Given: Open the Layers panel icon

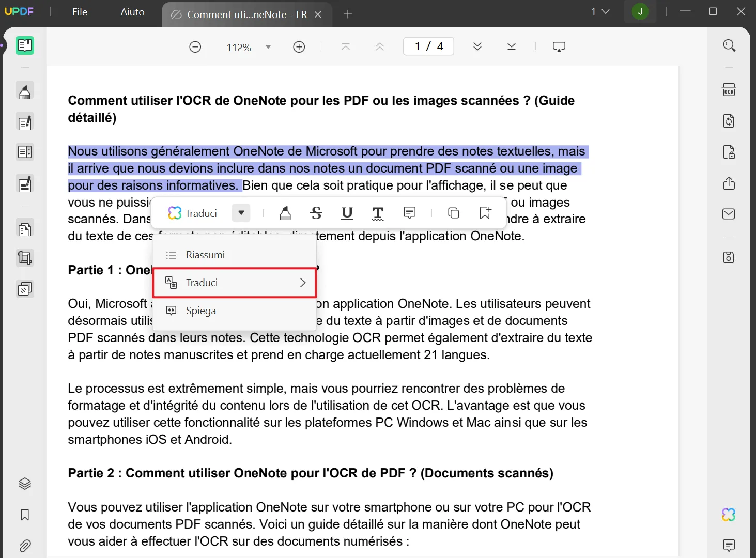Looking at the screenshot, I should pos(25,484).
